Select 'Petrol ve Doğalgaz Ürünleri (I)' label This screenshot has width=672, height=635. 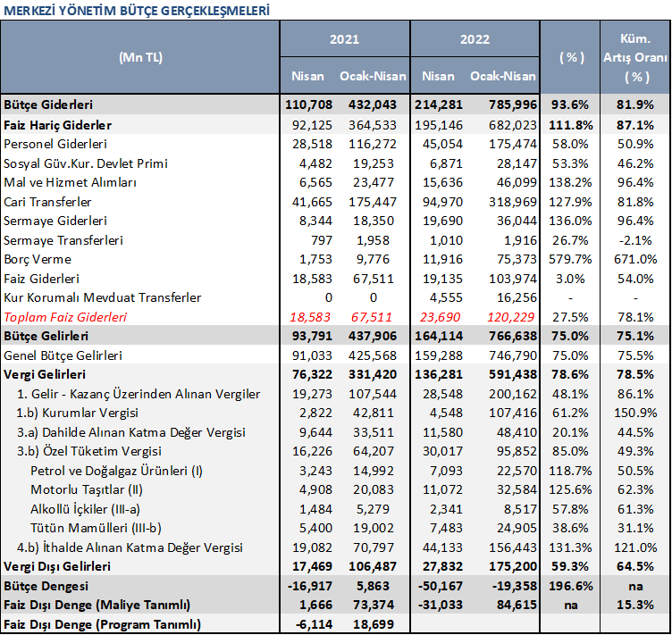click(116, 471)
